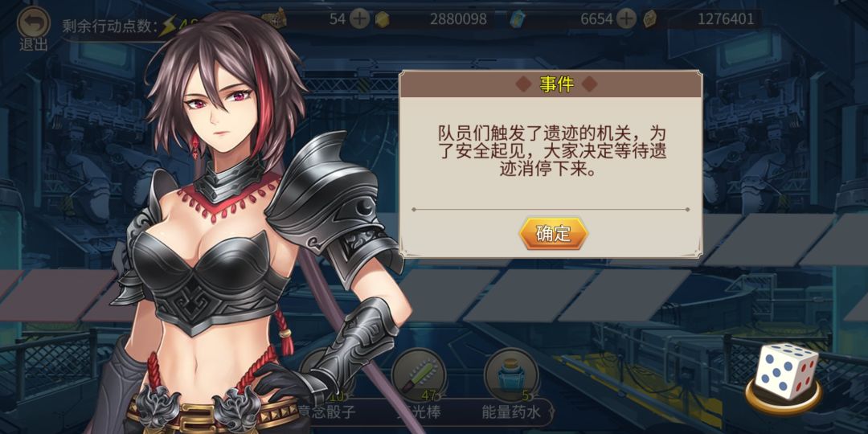Image resolution: width=868 pixels, height=434 pixels.
Task: Tap the plus button next to 6654
Action: point(627,19)
